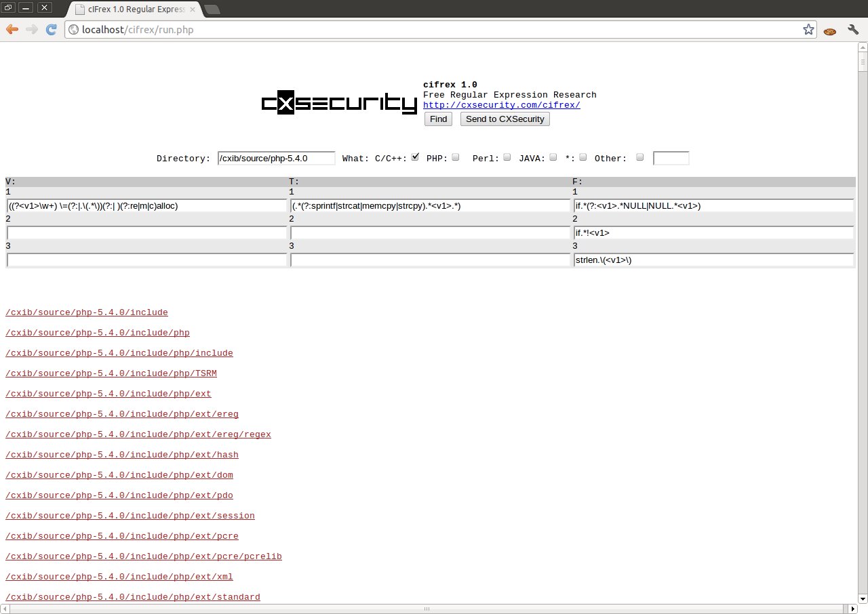This screenshot has width=868, height=614.
Task: Click the CXSecurity logo
Action: tap(339, 102)
